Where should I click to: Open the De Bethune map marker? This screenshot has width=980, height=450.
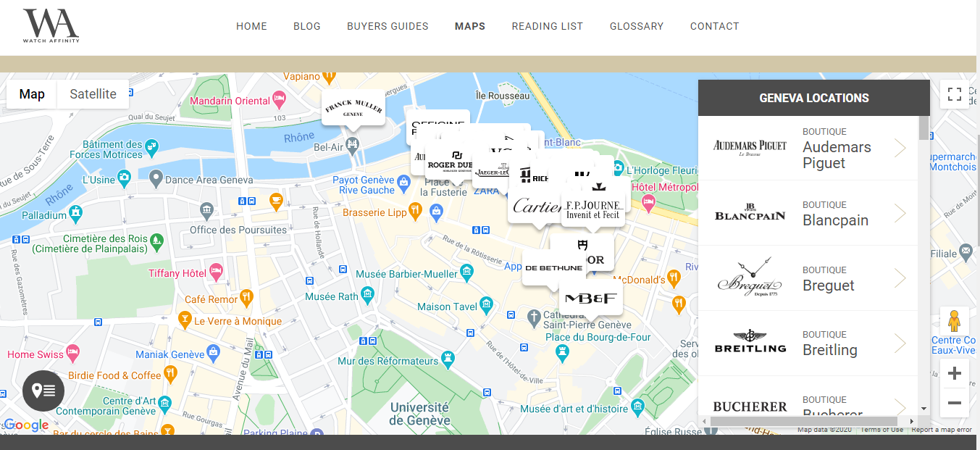(553, 267)
